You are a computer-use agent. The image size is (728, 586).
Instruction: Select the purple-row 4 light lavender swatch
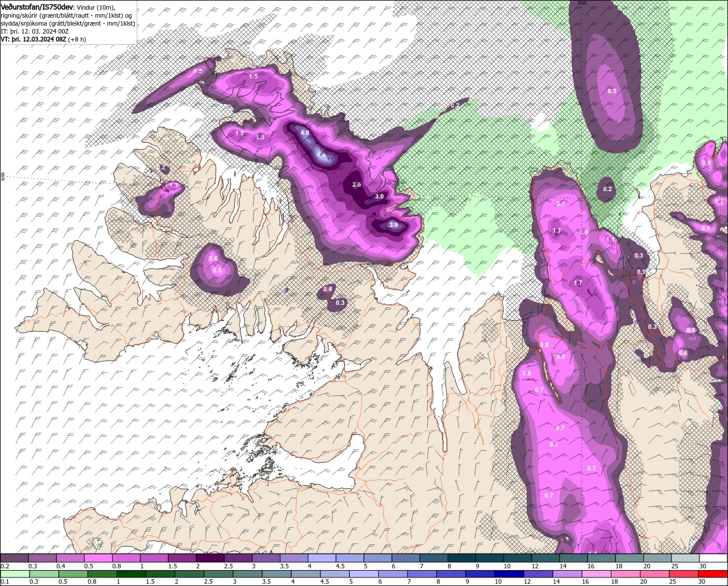[x=322, y=558]
